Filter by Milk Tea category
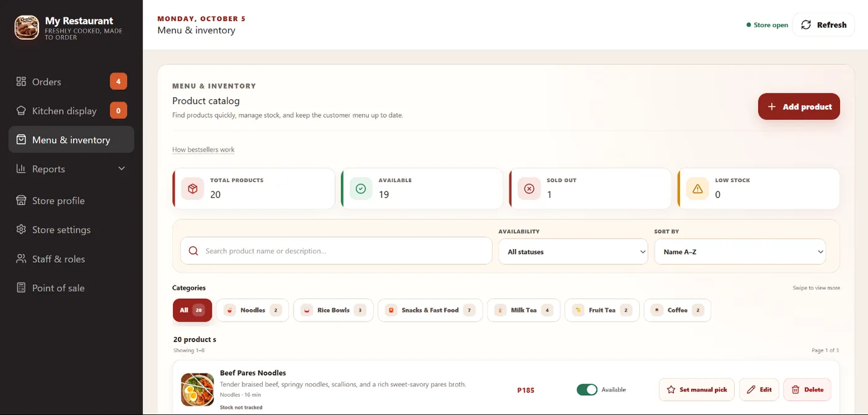Screen dimensions: 868x415 click(524, 310)
